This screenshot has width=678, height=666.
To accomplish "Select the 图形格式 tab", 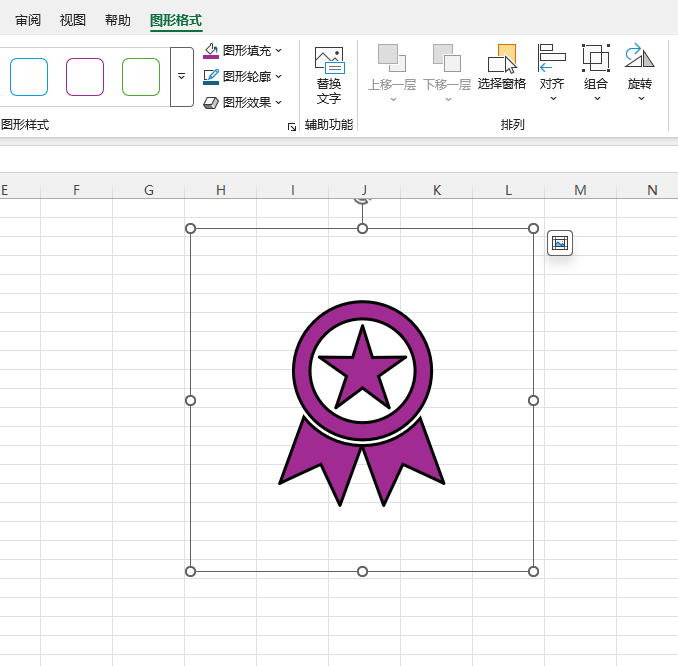I will pyautogui.click(x=176, y=20).
